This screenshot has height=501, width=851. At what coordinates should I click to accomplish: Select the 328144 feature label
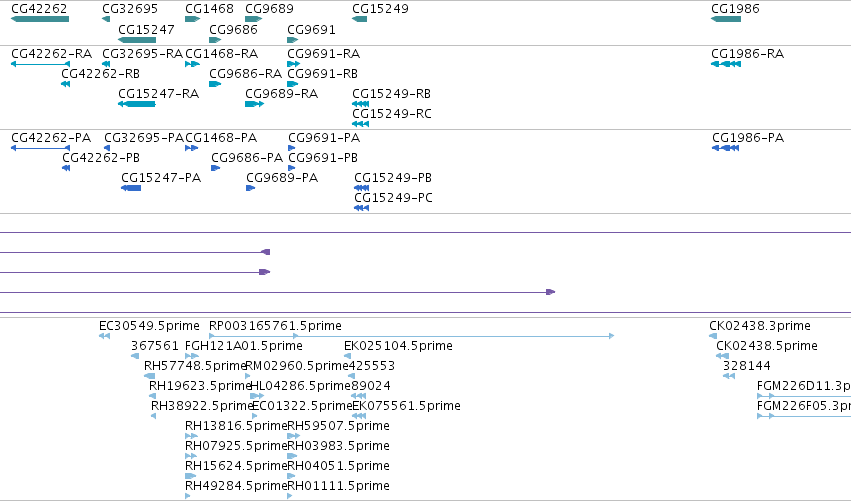[747, 366]
